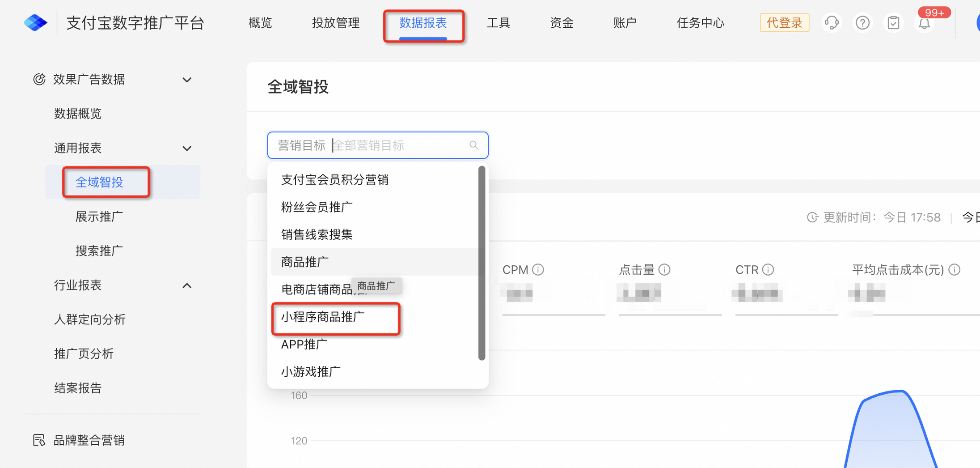Select 搜索推广 report
Image resolution: width=980 pixels, height=468 pixels.
[x=99, y=251]
